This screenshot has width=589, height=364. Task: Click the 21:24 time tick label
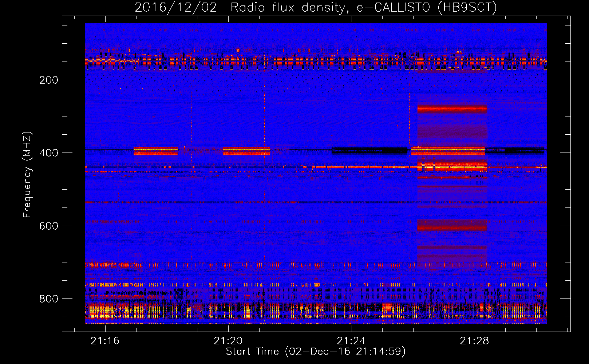pyautogui.click(x=351, y=341)
